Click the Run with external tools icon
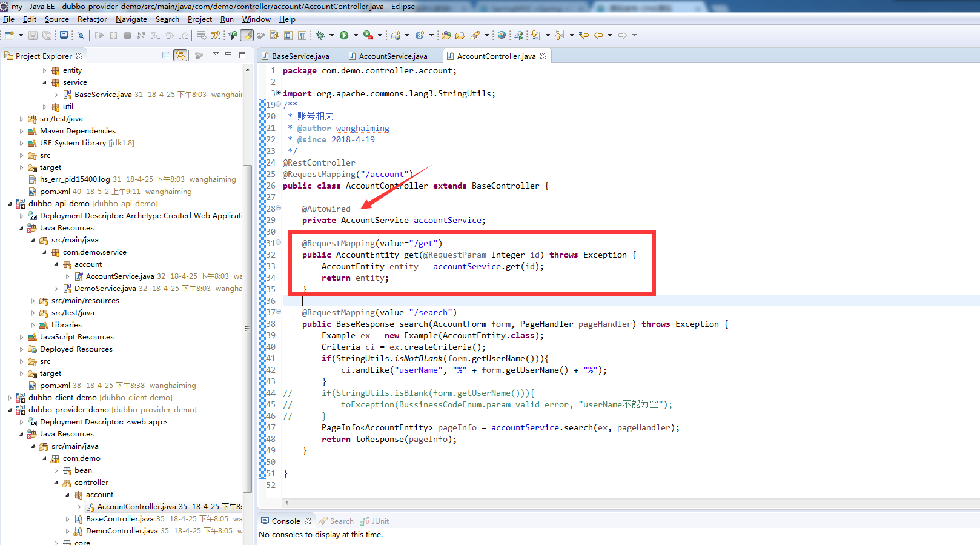The width and height of the screenshot is (980, 545). [368, 35]
